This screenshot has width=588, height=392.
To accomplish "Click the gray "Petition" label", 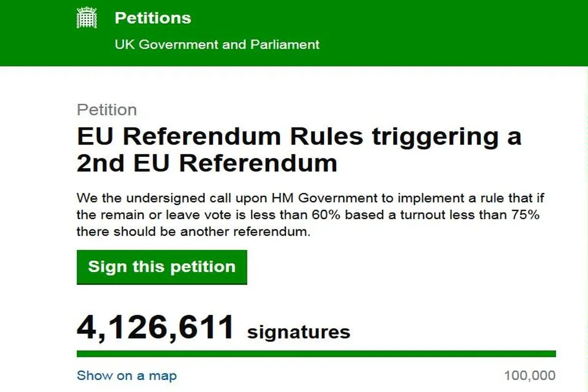I will point(107,110).
